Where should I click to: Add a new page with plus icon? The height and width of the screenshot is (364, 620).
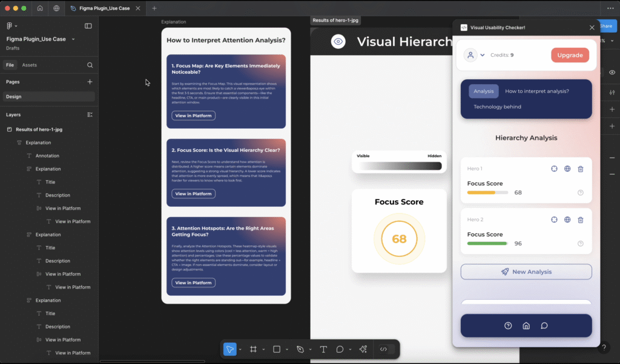pyautogui.click(x=90, y=82)
